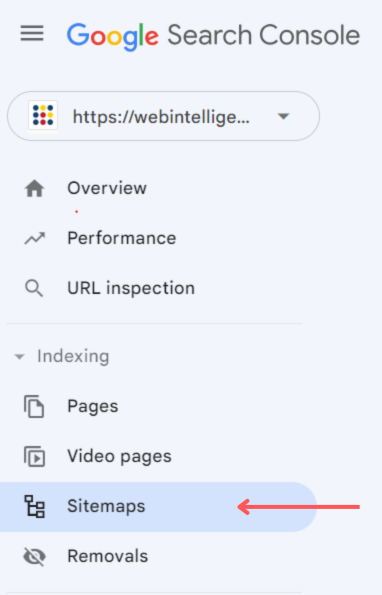Click the Video pages play icon
The height and width of the screenshot is (595, 382).
pyautogui.click(x=34, y=456)
